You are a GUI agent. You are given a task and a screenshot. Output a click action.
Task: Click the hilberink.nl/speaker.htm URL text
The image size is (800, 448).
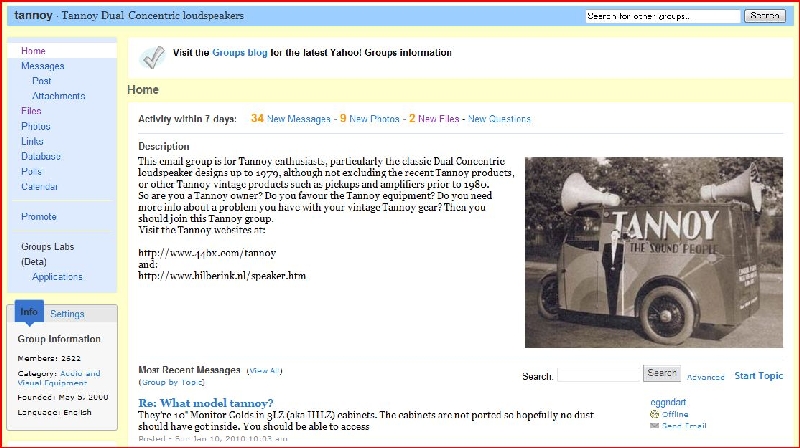click(222, 276)
